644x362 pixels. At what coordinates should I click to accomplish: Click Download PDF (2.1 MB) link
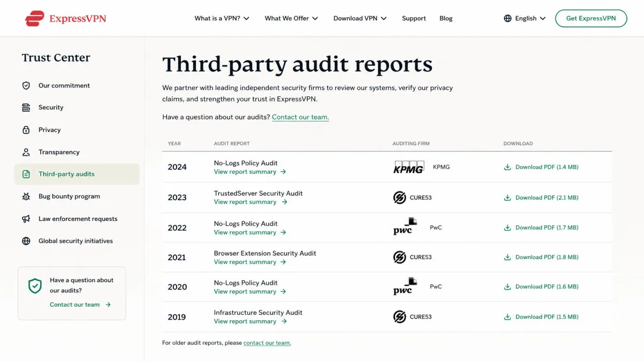[547, 198]
